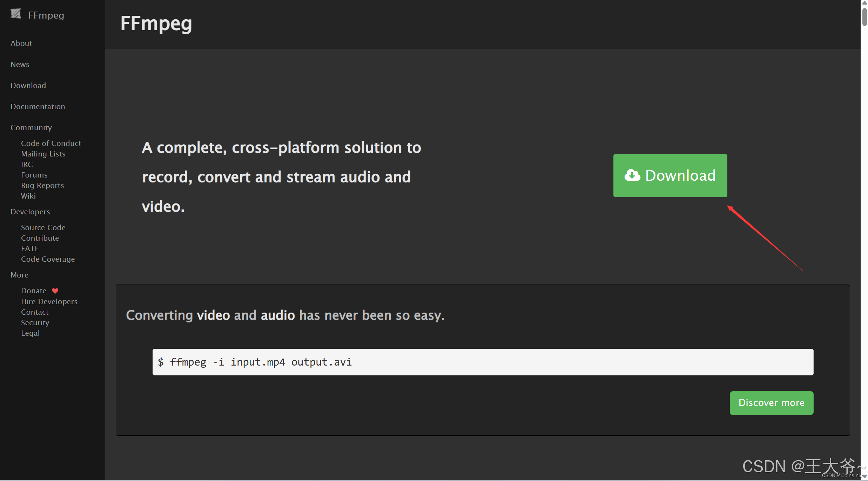Screen dimensions: 868x481
Task: Open Download in the sidebar menu
Action: (28, 86)
